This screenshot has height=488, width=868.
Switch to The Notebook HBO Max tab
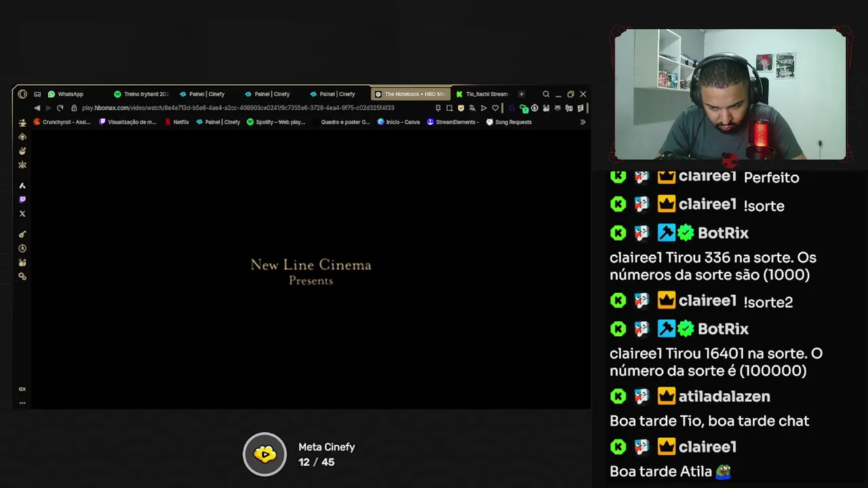point(410,94)
